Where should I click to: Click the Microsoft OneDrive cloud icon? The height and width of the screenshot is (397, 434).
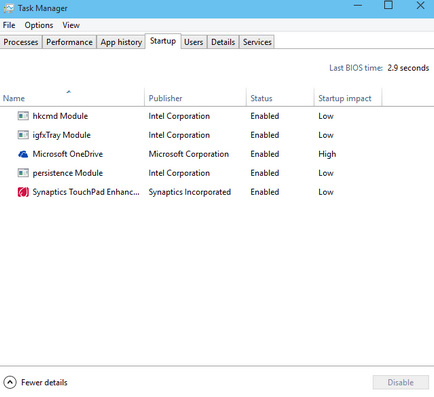[x=23, y=154]
